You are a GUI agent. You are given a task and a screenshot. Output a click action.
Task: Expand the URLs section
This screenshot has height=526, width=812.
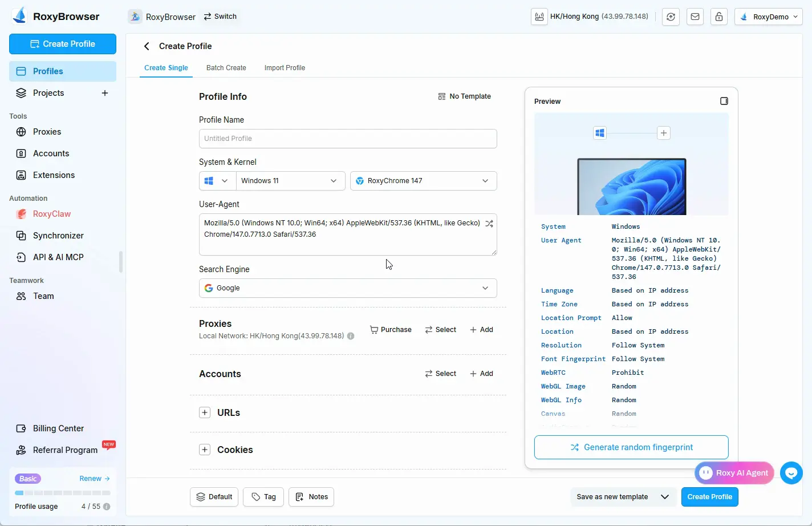(x=205, y=412)
